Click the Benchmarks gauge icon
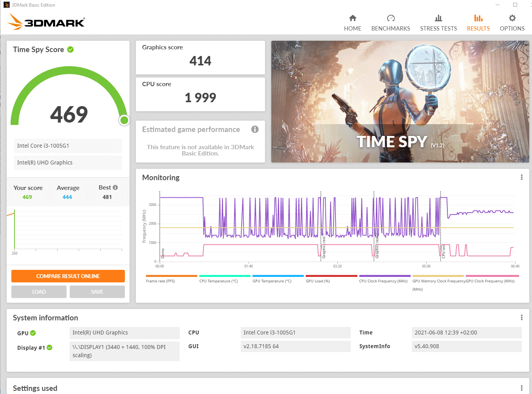The image size is (532, 394). (x=391, y=18)
